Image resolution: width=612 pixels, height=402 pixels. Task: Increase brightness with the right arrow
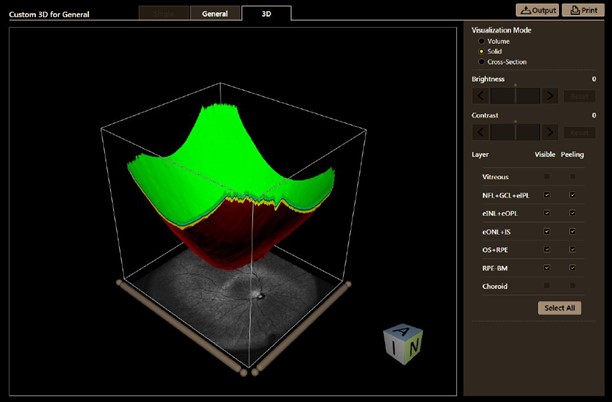[550, 96]
